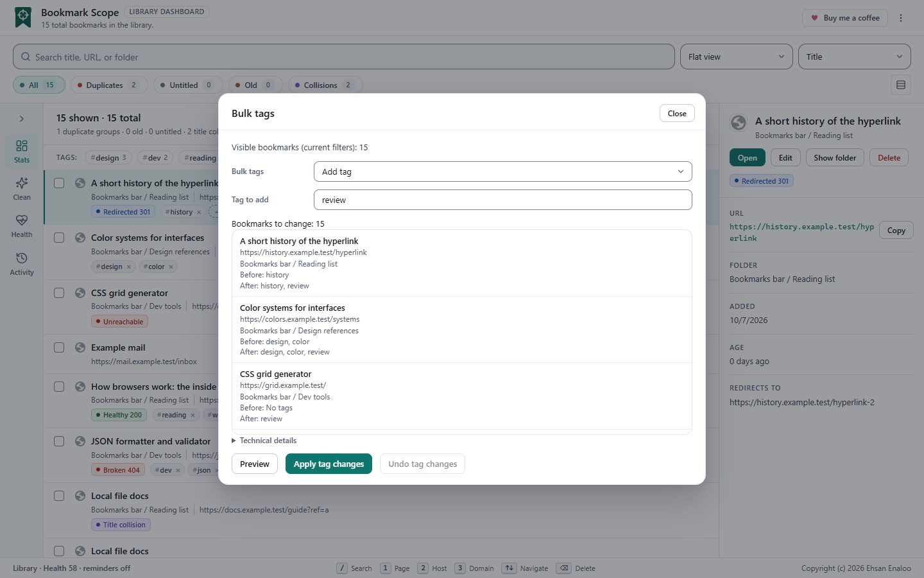Close the Bulk tags dialog

pos(677,113)
